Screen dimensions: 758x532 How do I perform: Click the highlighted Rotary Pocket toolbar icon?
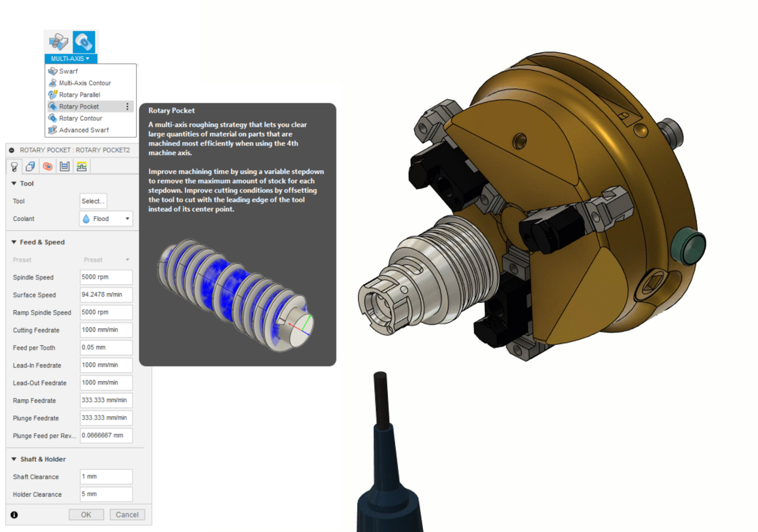84,41
